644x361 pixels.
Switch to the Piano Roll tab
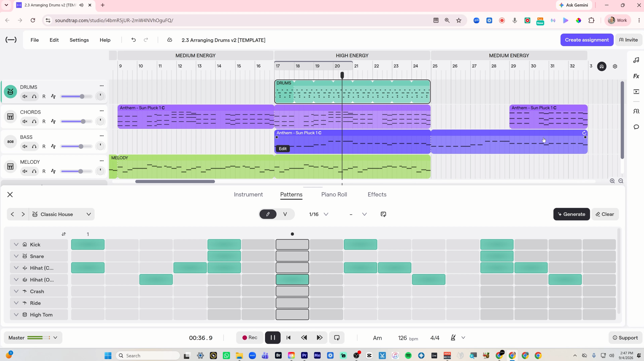click(x=334, y=194)
